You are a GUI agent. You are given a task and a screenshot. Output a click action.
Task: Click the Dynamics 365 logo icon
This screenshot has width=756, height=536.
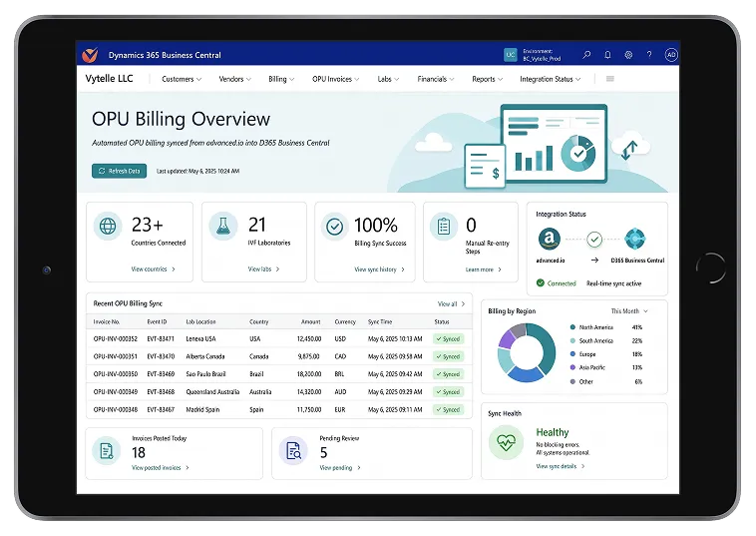click(x=90, y=55)
